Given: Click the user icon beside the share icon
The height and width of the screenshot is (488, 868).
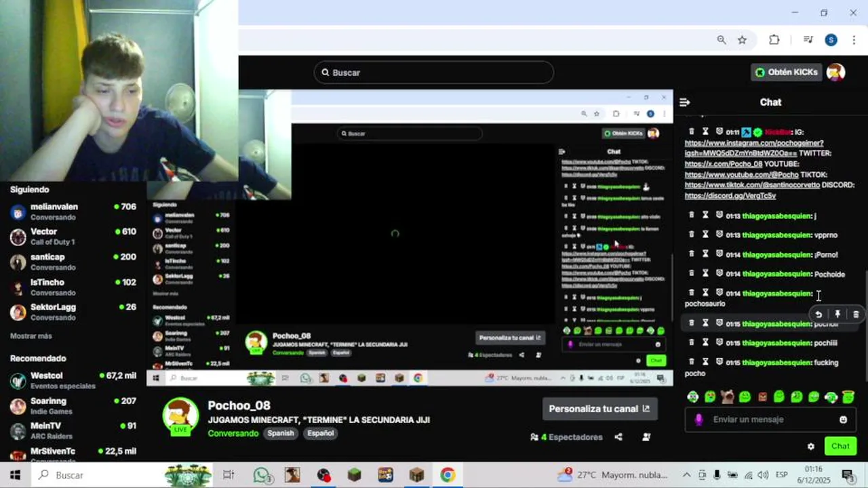Looking at the screenshot, I should click(x=646, y=437).
